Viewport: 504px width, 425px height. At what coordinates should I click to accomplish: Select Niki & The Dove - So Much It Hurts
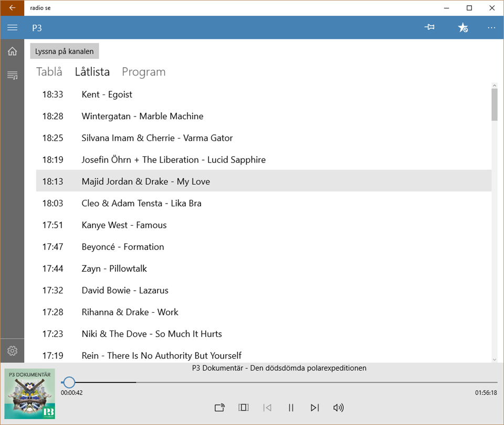click(264, 334)
